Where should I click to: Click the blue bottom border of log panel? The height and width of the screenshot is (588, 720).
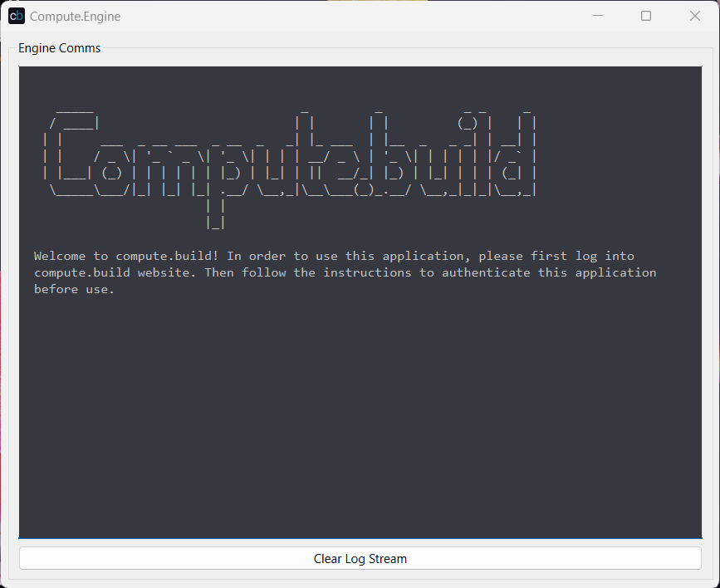(x=360, y=538)
